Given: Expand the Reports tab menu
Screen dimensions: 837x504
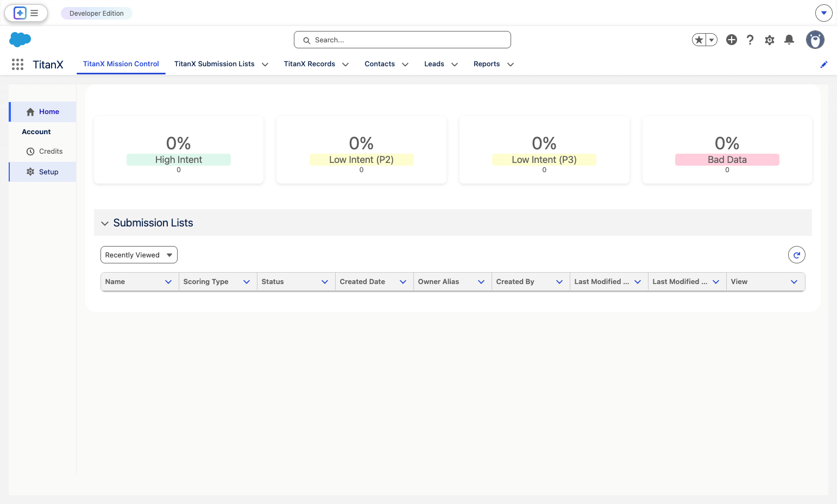Looking at the screenshot, I should pyautogui.click(x=511, y=64).
